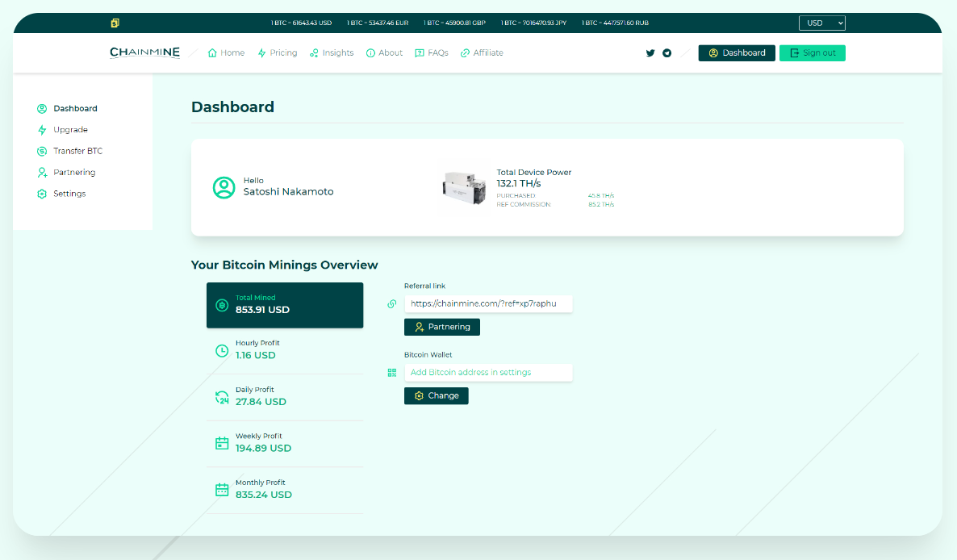Click the referral link chain icon
Screen dimensions: 957x560
tap(392, 303)
